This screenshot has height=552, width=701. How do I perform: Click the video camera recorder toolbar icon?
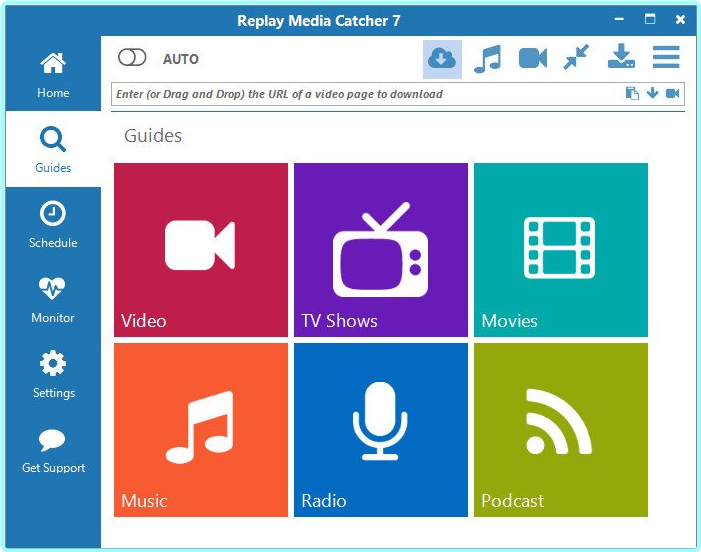[x=532, y=59]
